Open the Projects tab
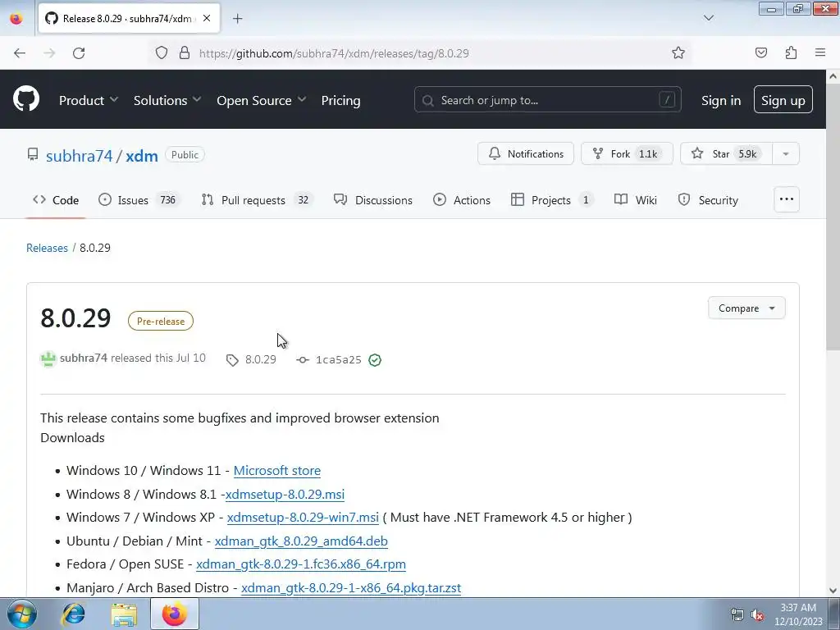 tap(552, 200)
